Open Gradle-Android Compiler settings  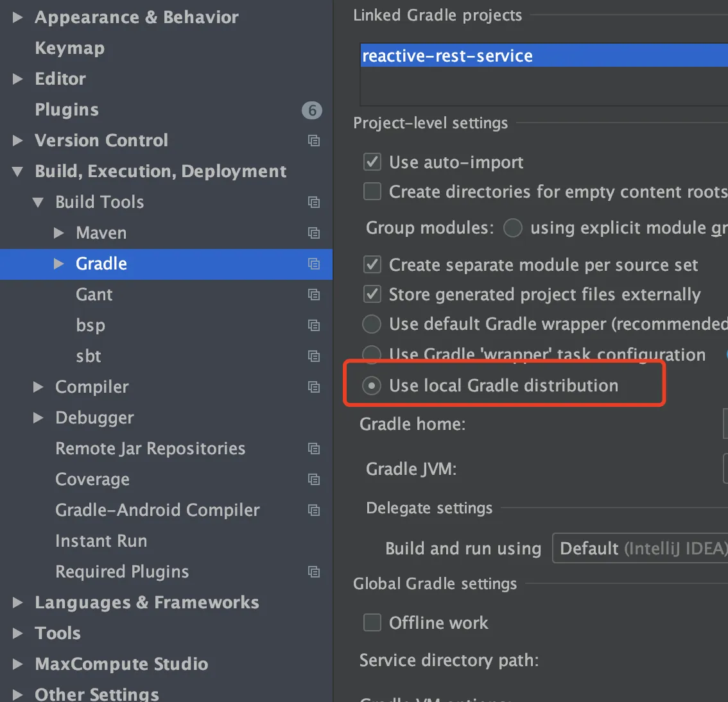[157, 510]
